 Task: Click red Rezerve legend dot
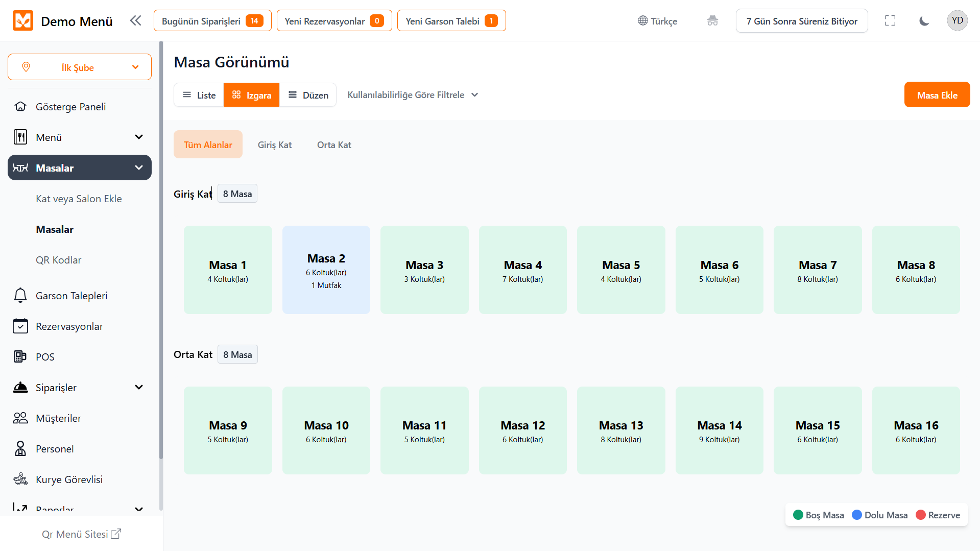click(x=921, y=515)
